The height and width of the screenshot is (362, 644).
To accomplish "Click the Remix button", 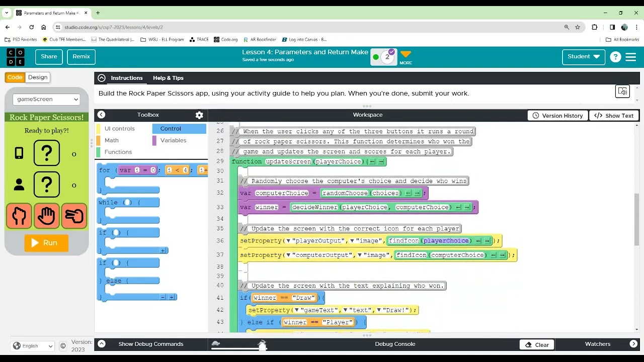I will (81, 57).
